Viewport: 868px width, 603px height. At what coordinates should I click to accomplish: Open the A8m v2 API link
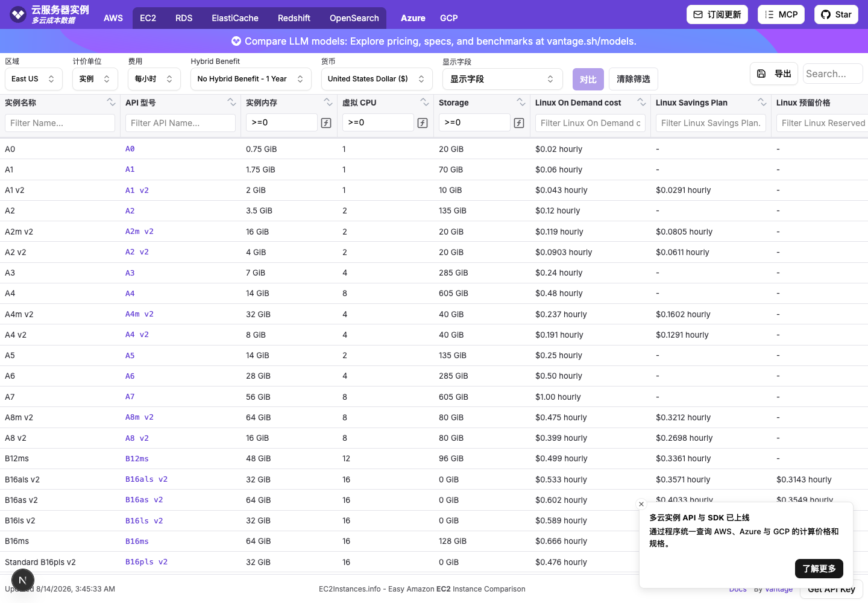pos(139,417)
